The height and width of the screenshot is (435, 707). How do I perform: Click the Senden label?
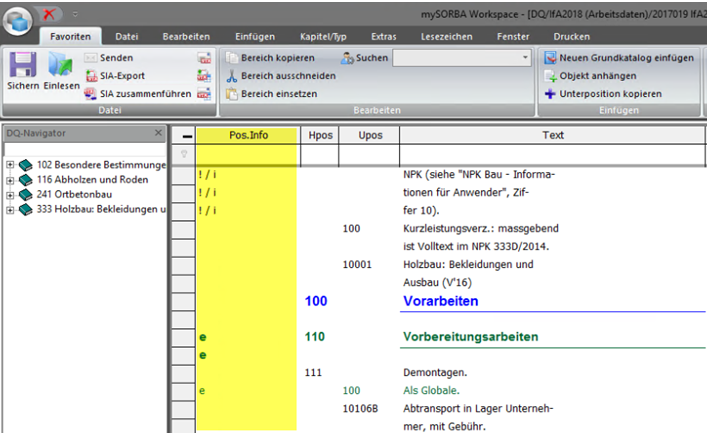tap(116, 58)
